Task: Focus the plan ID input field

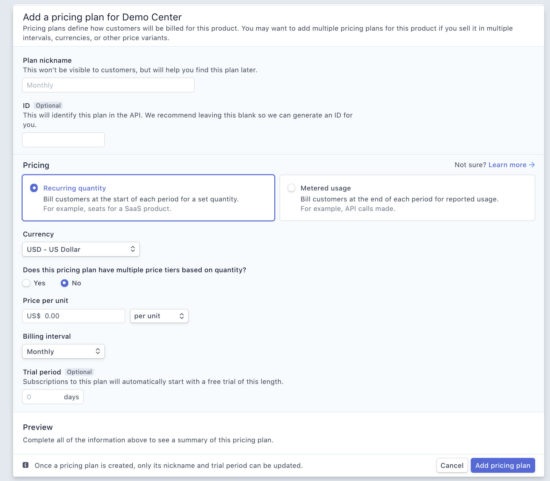Action: [x=63, y=140]
